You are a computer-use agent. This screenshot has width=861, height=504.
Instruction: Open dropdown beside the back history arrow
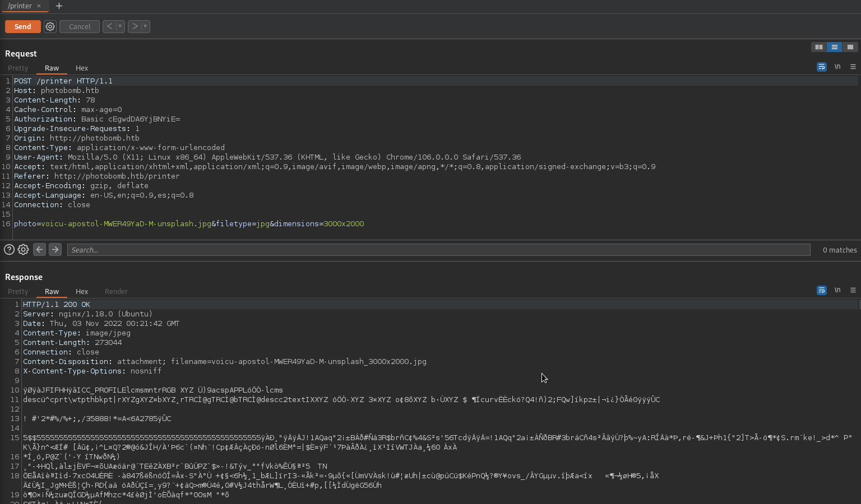point(120,26)
